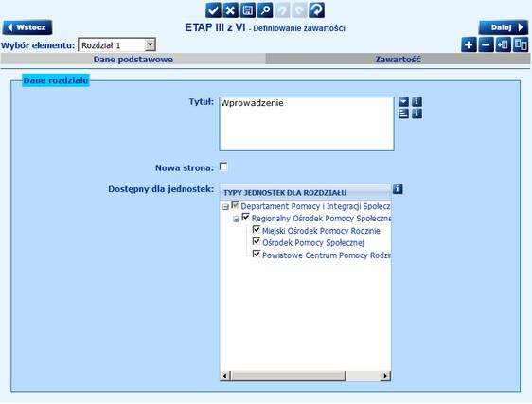Click the top info icon beside Tytuł field
The height and width of the screenshot is (404, 532).
417,101
